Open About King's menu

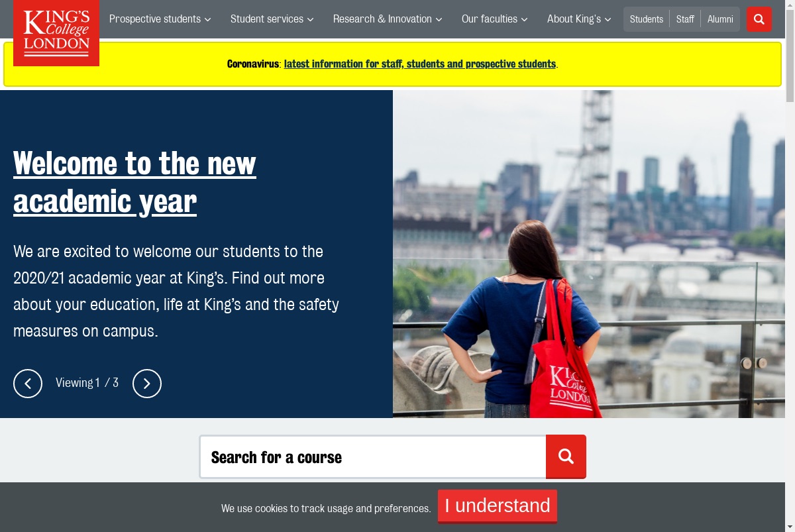pos(579,19)
